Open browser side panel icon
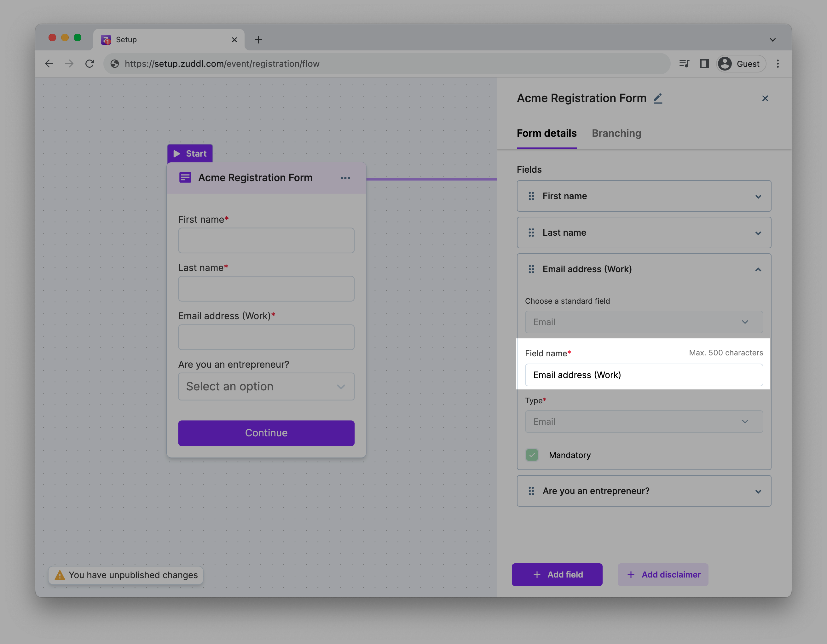The width and height of the screenshot is (827, 644). [x=704, y=64]
